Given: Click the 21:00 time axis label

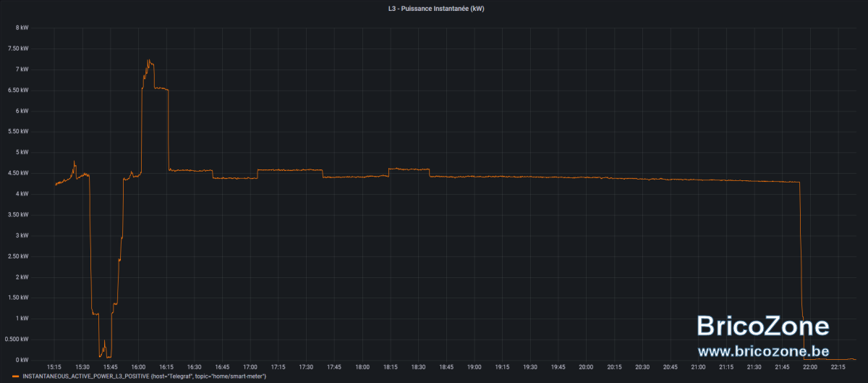Looking at the screenshot, I should pyautogui.click(x=698, y=367).
